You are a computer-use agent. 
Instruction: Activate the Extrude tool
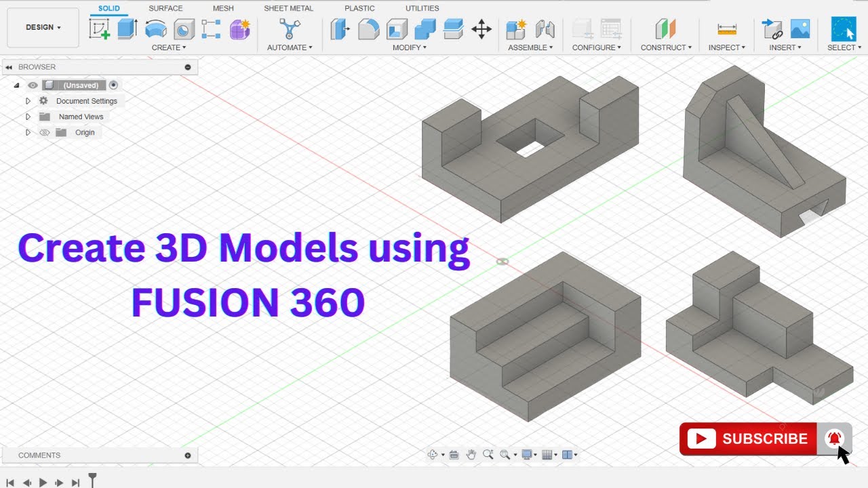point(127,29)
